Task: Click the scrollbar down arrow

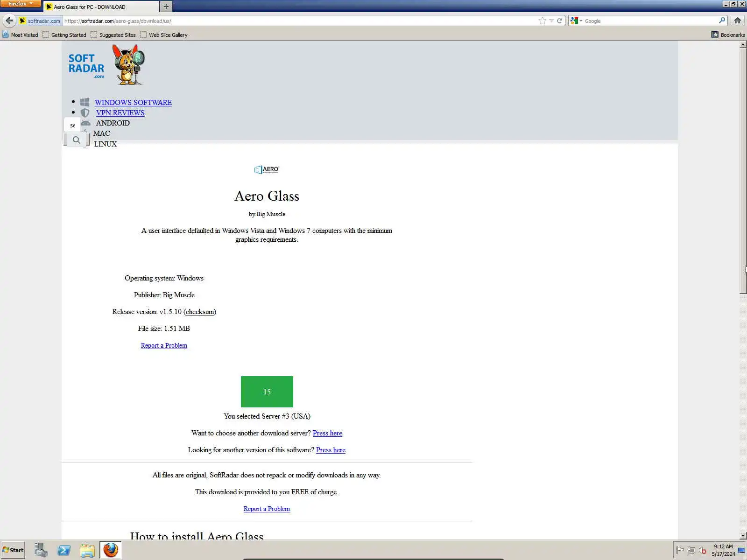Action: pos(743,536)
